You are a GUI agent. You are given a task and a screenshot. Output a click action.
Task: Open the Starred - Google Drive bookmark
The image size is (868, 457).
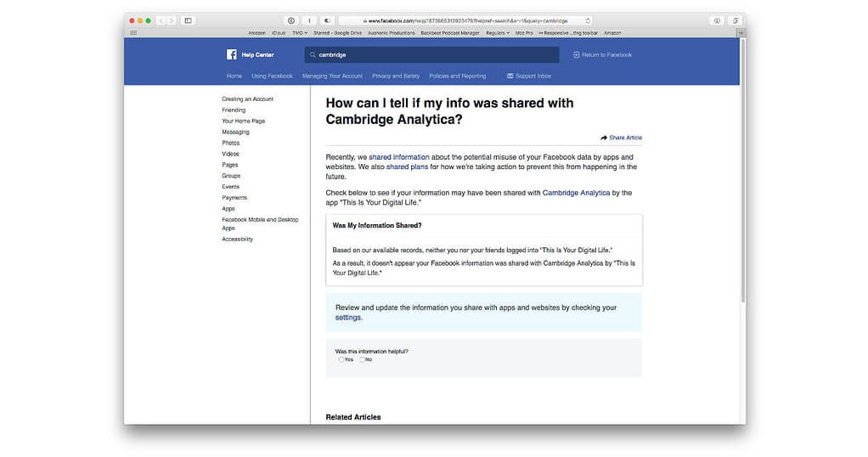337,32
